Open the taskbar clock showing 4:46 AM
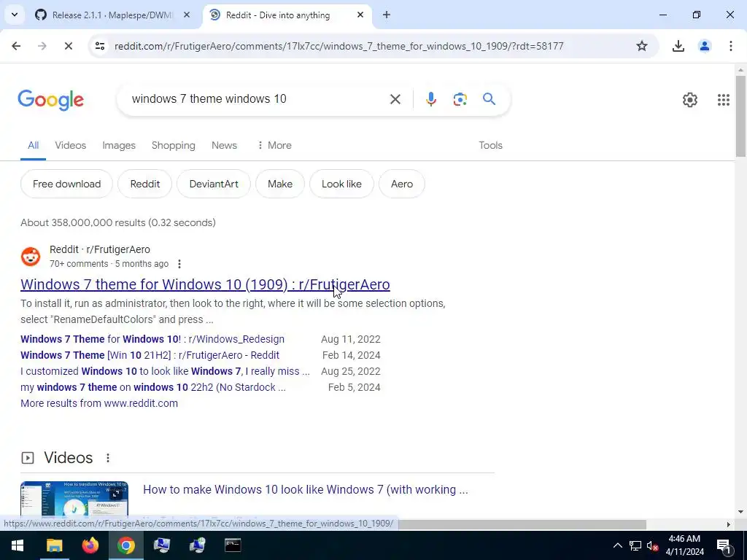747x560 pixels. point(684,545)
